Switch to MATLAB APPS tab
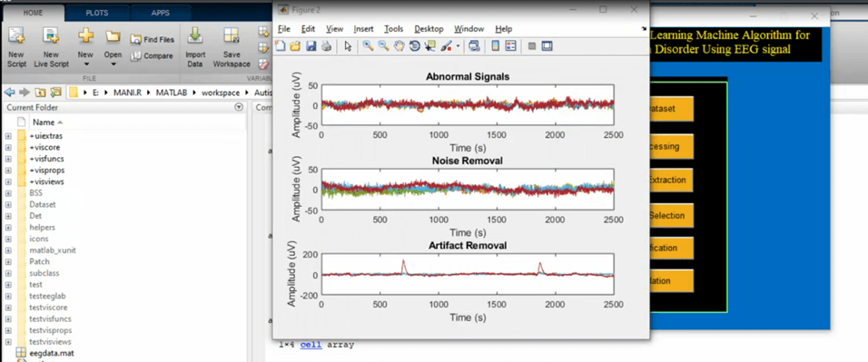Image resolution: width=868 pixels, height=362 pixels. (161, 12)
